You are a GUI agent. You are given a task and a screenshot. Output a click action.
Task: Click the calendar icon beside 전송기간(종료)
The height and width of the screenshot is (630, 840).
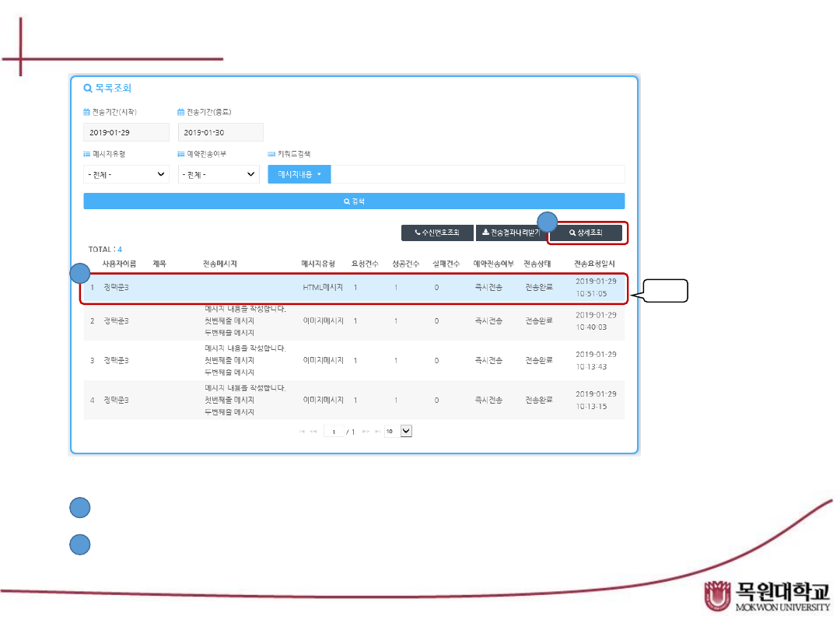point(181,112)
